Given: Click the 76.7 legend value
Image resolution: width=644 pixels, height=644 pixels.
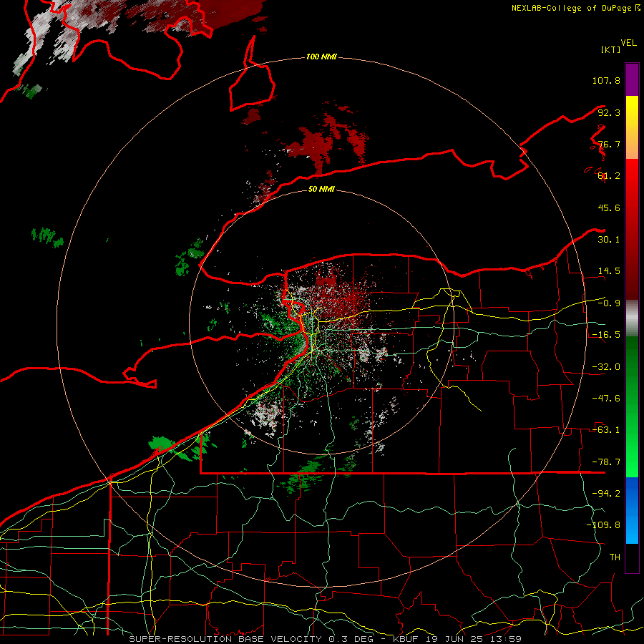Looking at the screenshot, I should pos(609,144).
